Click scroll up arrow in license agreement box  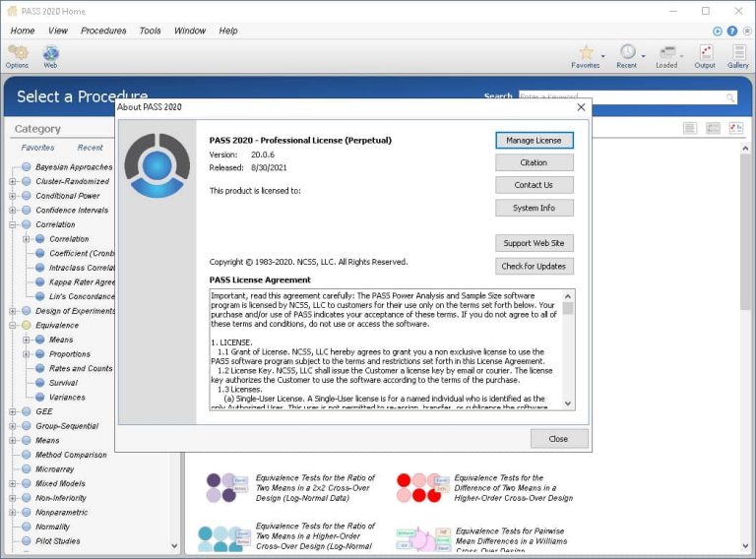[568, 296]
